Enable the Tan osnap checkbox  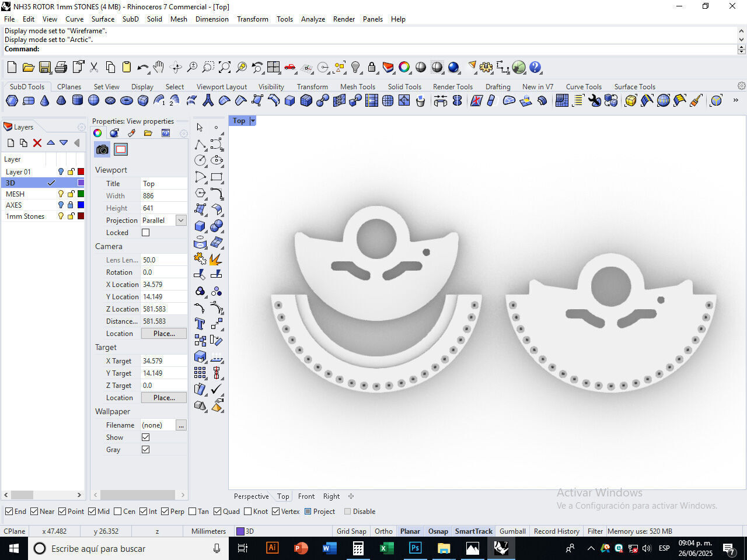pos(193,512)
